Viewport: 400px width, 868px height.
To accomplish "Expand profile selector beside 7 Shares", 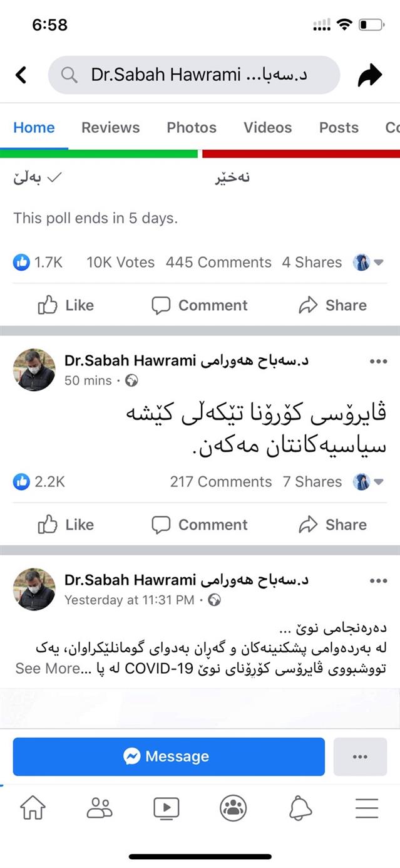I will pos(369,482).
